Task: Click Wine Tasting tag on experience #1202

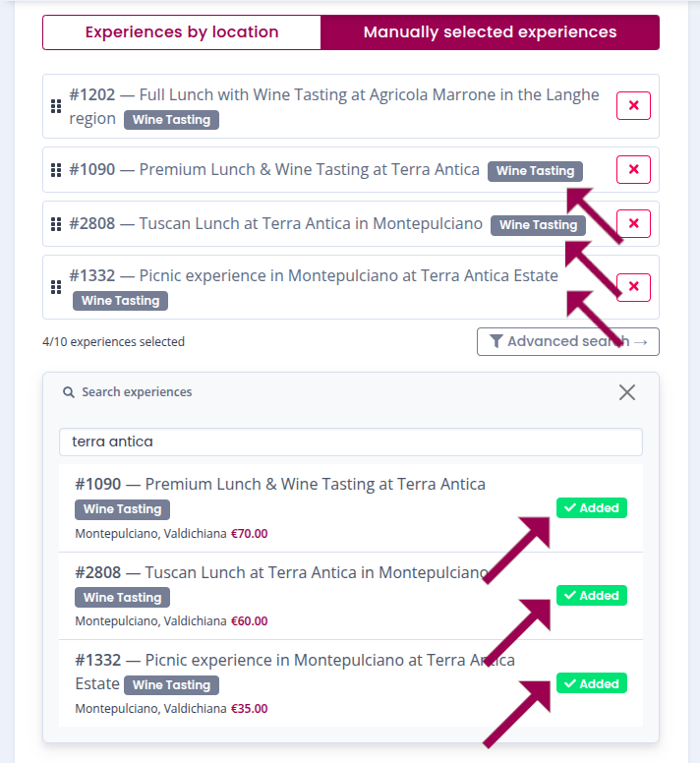Action: pyautogui.click(x=171, y=120)
